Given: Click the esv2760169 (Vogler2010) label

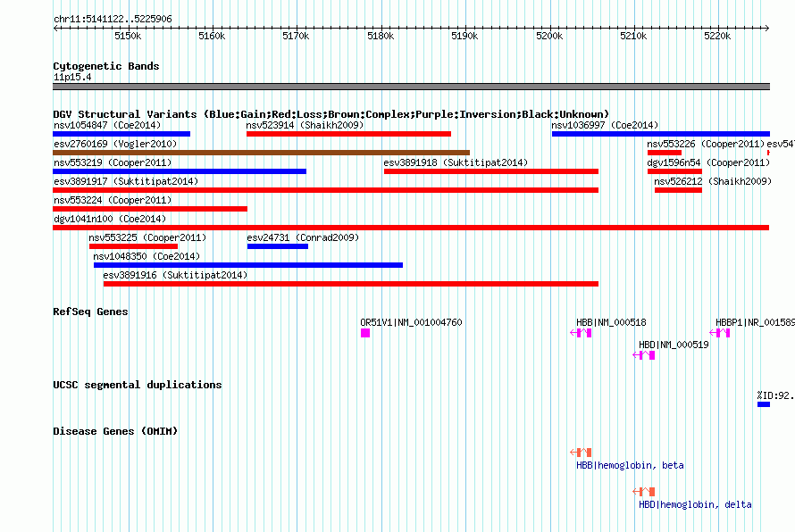Looking at the screenshot, I should (x=115, y=144).
